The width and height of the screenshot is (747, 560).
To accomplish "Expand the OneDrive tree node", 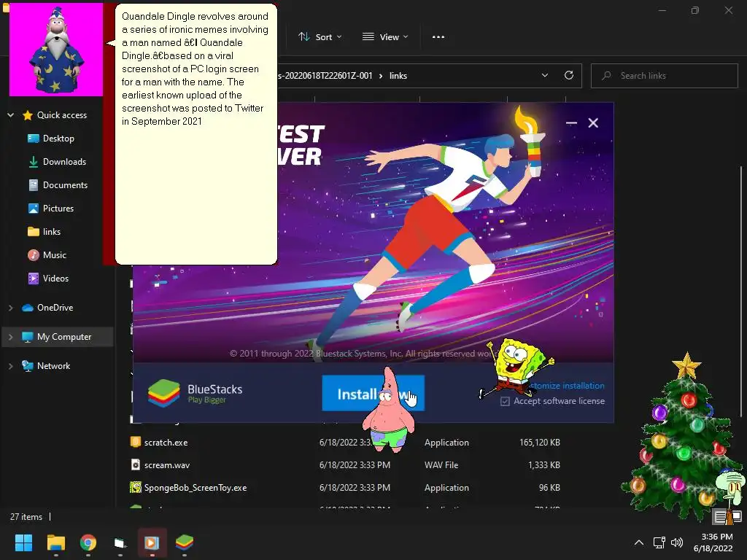I will pyautogui.click(x=10, y=308).
